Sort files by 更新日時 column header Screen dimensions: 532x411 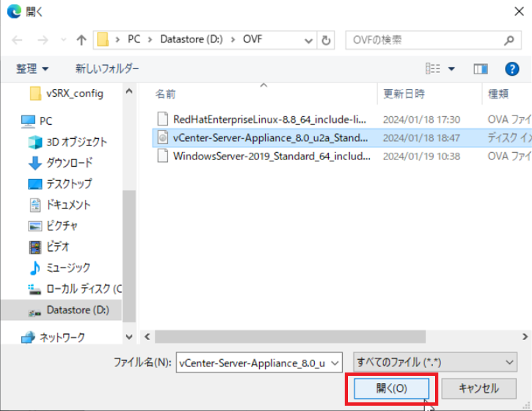coord(404,94)
